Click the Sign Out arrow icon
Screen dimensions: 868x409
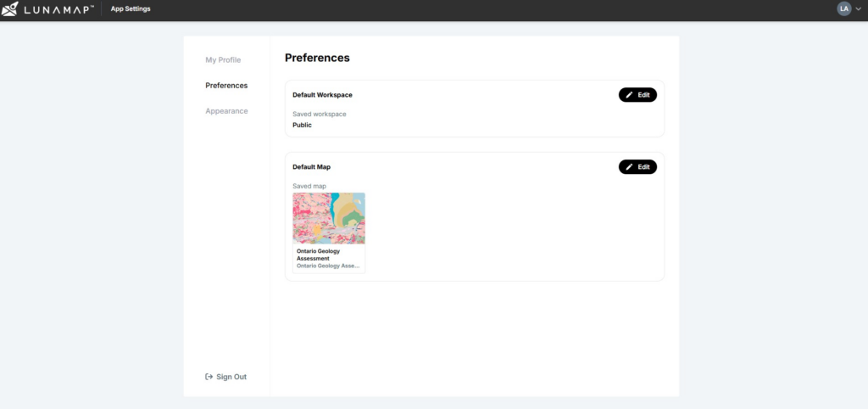coord(209,377)
